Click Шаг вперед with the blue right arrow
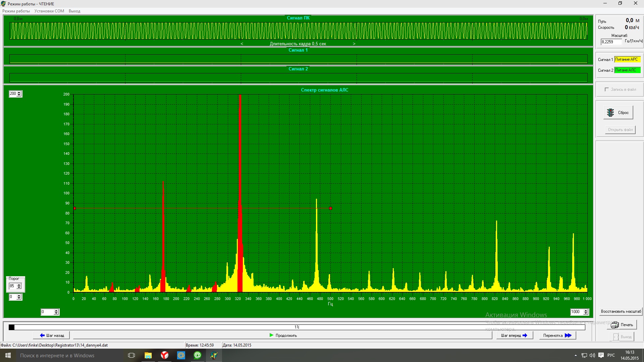 click(x=514, y=336)
